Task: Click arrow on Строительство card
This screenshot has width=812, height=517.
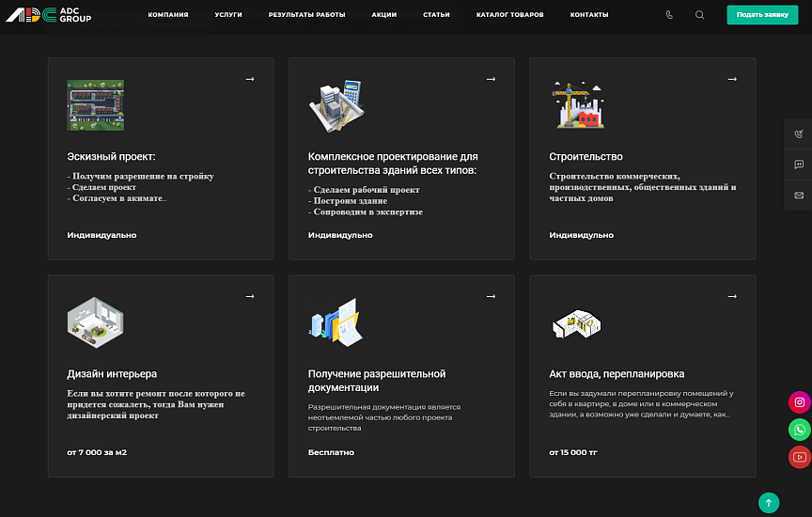Action: tap(732, 79)
